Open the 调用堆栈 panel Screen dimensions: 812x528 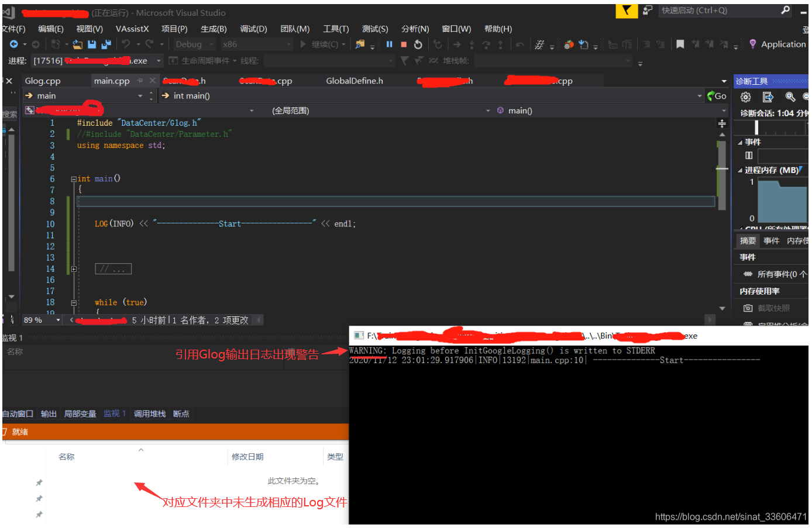coord(149,413)
